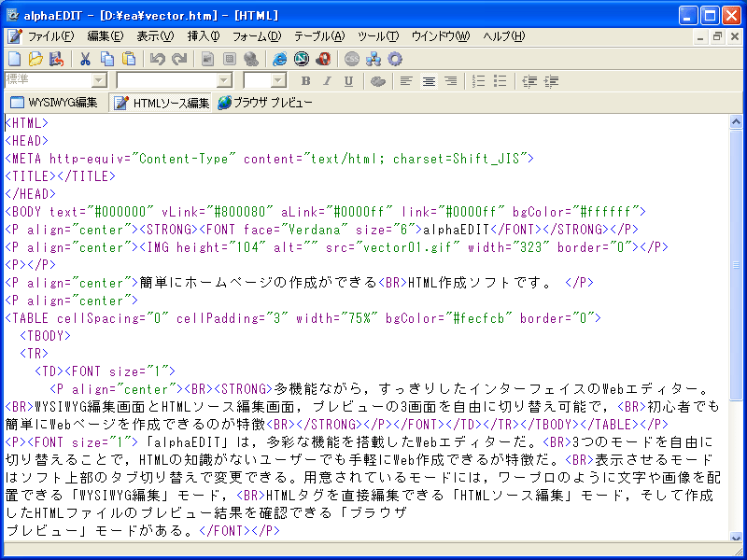
Task: Open the 表示(V) menu
Action: (155, 36)
